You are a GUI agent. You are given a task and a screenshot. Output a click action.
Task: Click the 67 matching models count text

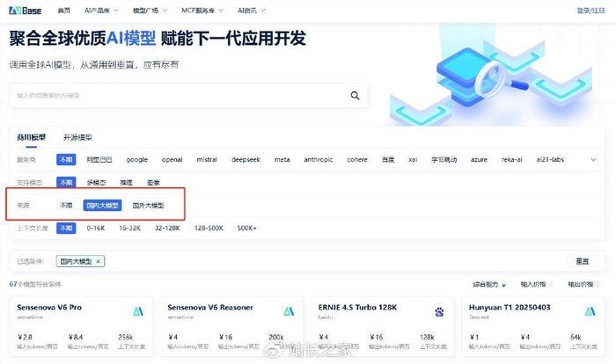click(x=35, y=284)
